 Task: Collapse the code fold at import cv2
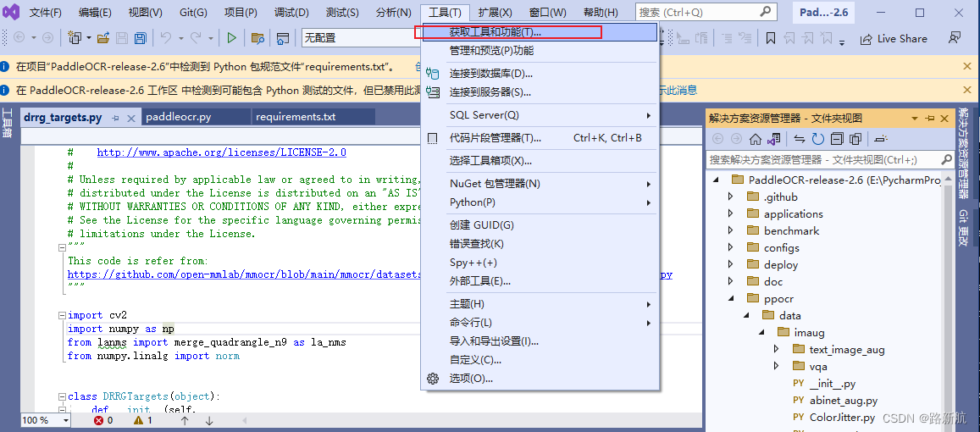coord(61,315)
